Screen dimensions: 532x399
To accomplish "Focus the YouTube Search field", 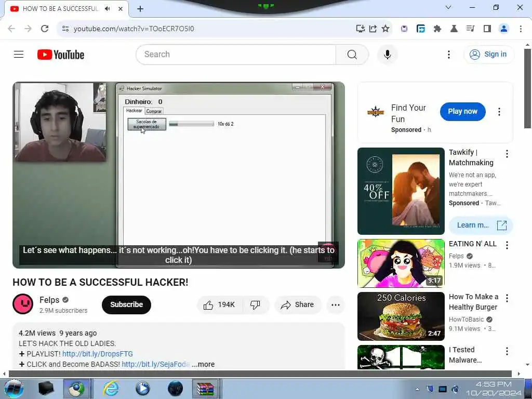I will point(236,54).
